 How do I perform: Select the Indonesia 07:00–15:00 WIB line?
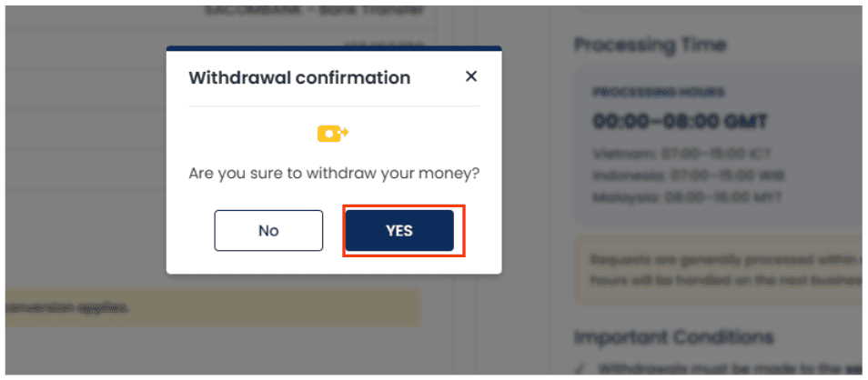pyautogui.click(x=689, y=175)
